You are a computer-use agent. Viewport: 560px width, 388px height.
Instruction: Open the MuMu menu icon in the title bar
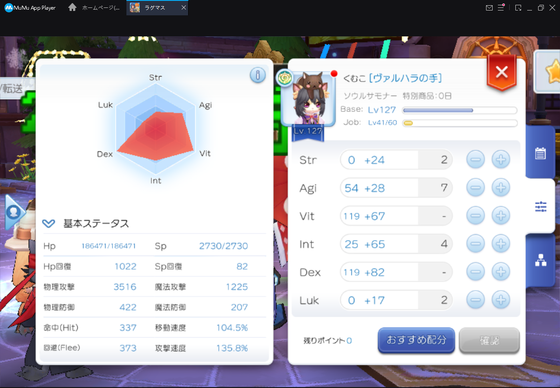click(501, 8)
